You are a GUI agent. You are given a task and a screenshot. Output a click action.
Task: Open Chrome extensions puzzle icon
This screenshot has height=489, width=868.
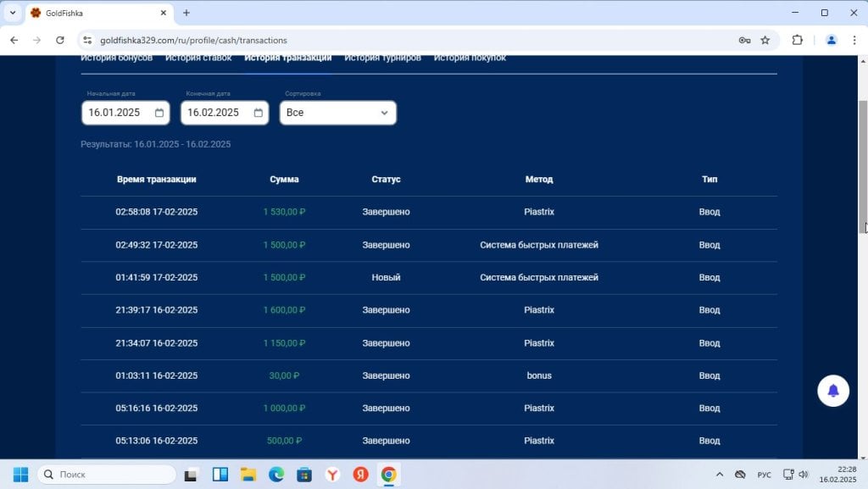[797, 40]
